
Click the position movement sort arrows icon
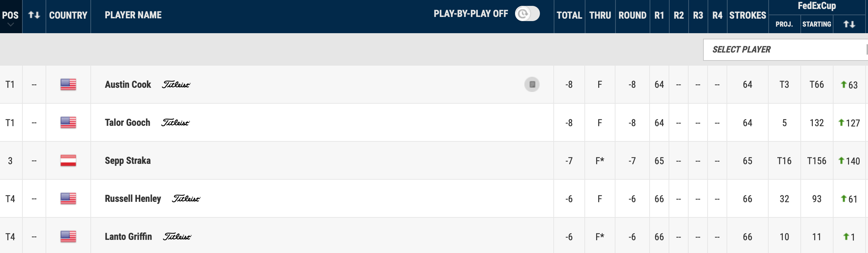(34, 15)
